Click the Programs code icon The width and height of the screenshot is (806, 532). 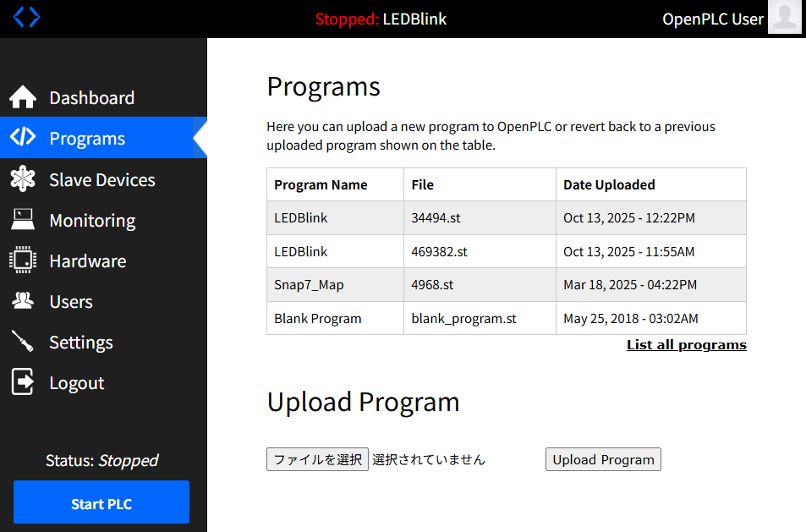pyautogui.click(x=23, y=138)
